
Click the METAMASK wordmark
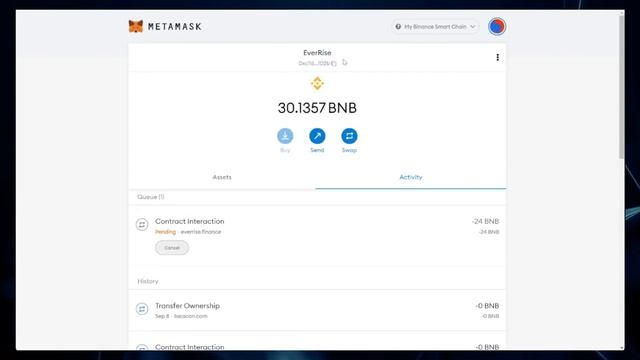point(175,27)
